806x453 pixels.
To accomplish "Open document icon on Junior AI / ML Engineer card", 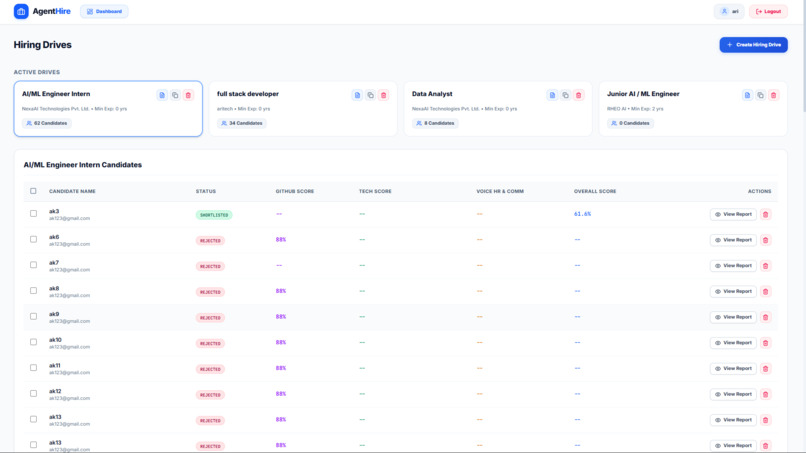I will (x=747, y=95).
